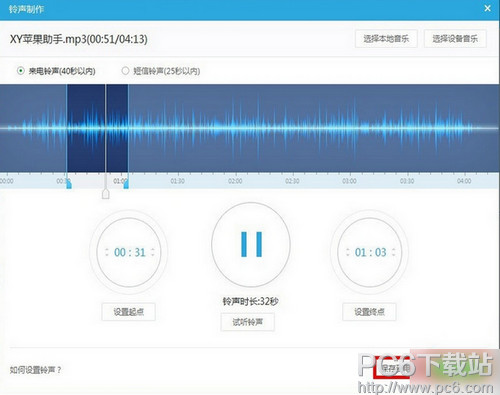Viewport: 500px width, 395px height.
Task: Click the blue start-point handle on timeline
Action: (x=69, y=184)
